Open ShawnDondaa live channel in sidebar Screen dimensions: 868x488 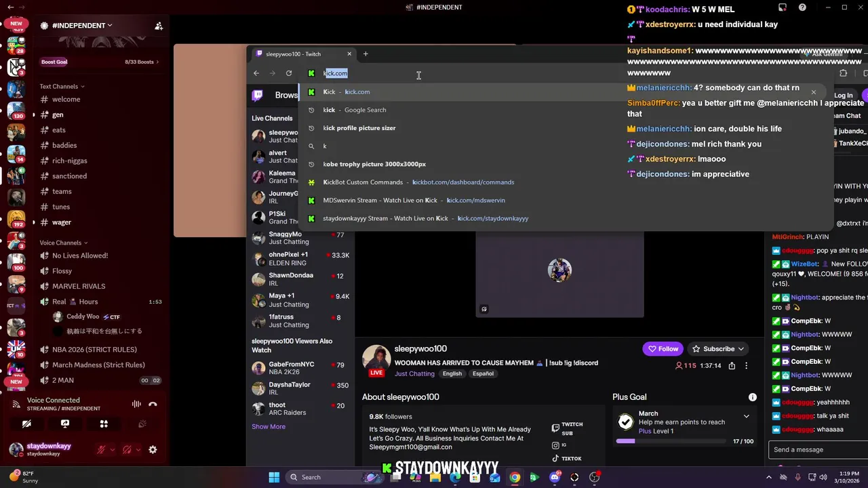301,279
